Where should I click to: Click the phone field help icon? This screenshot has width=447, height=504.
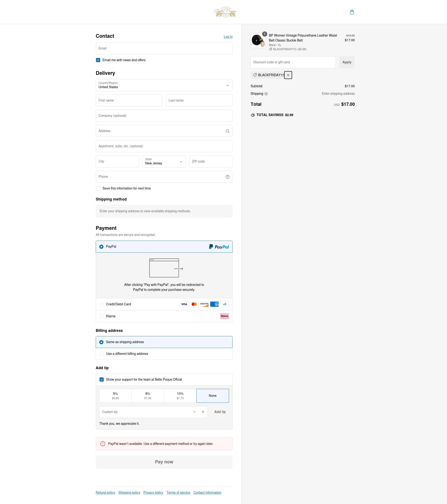[227, 177]
